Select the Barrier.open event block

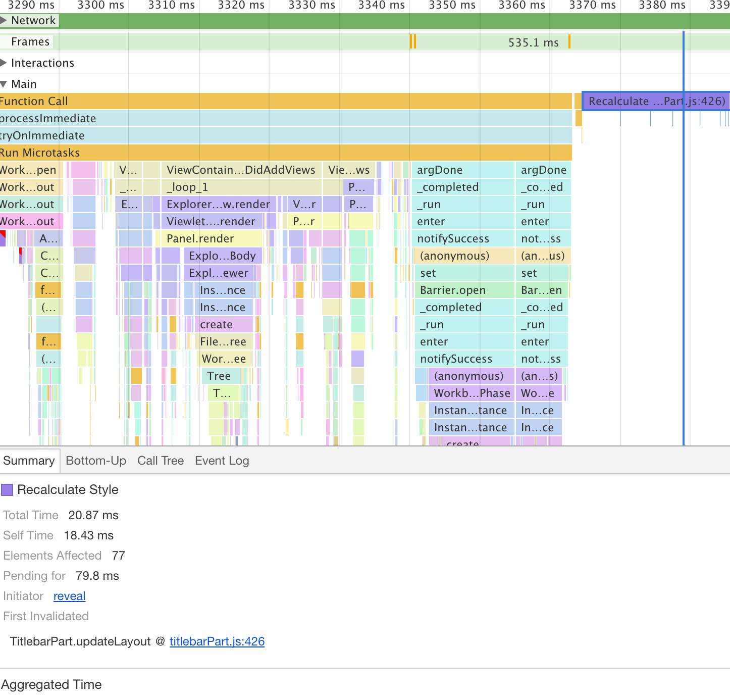452,290
